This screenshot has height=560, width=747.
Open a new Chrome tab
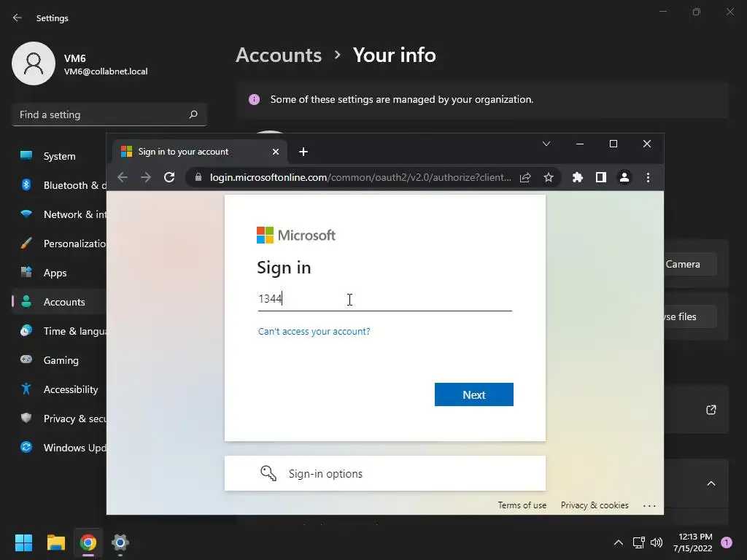point(303,152)
